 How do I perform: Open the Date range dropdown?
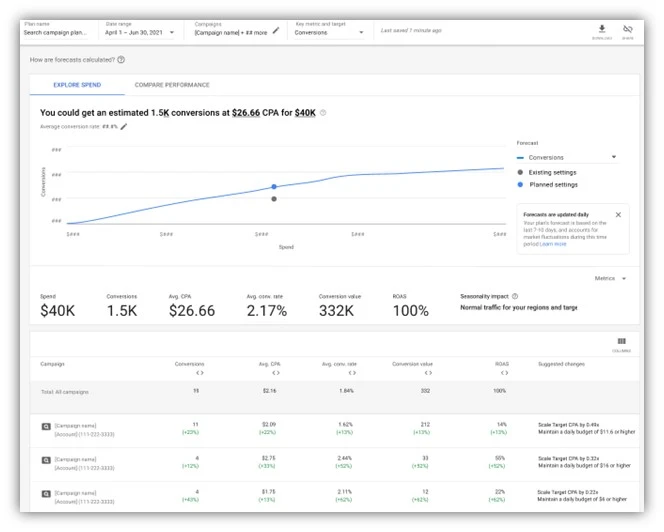coord(140,32)
